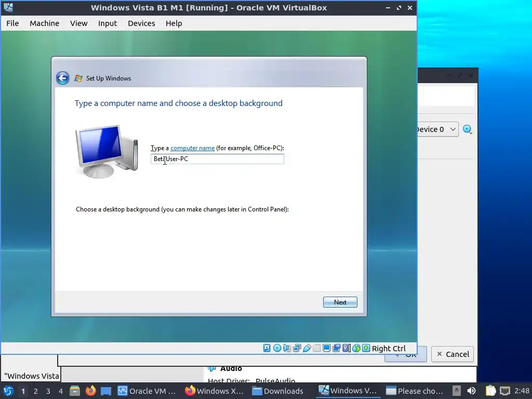The image size is (532, 399).
Task: Open the Device 0 dropdown in background dialog
Action: tap(437, 129)
